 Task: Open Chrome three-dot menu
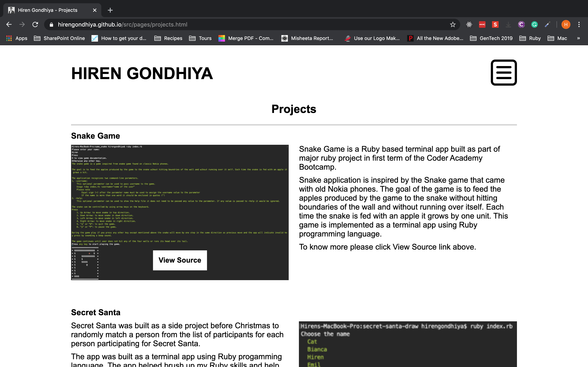click(x=579, y=24)
